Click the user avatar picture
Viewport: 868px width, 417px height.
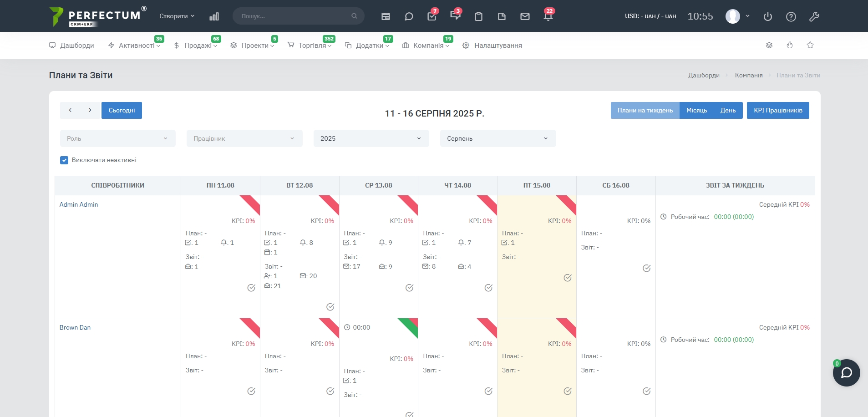coord(733,16)
